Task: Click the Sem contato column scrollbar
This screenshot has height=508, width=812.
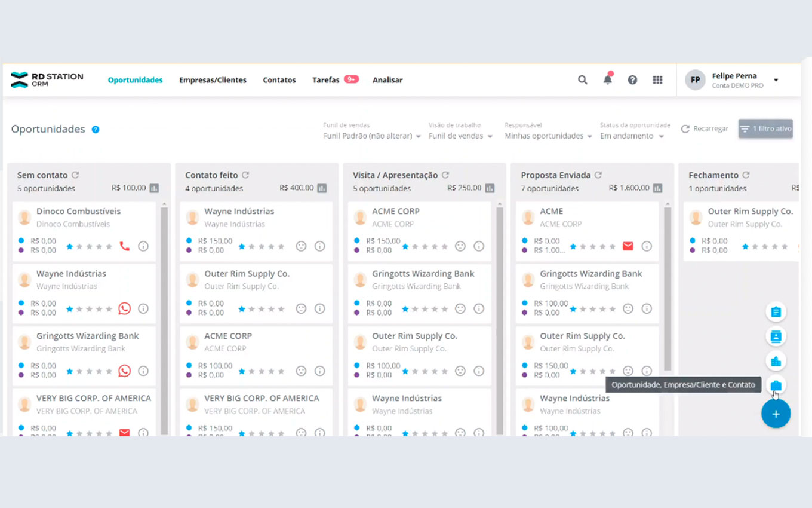Action: [164, 320]
